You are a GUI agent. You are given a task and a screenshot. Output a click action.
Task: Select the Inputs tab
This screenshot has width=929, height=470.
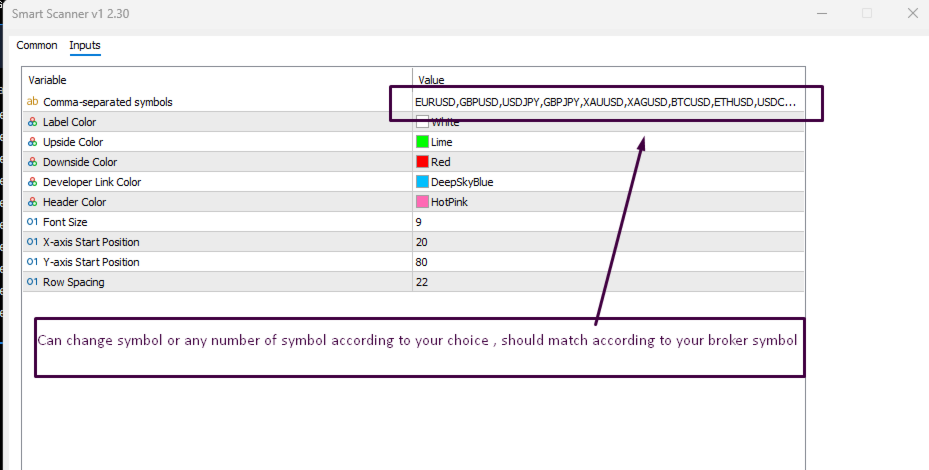tap(85, 45)
